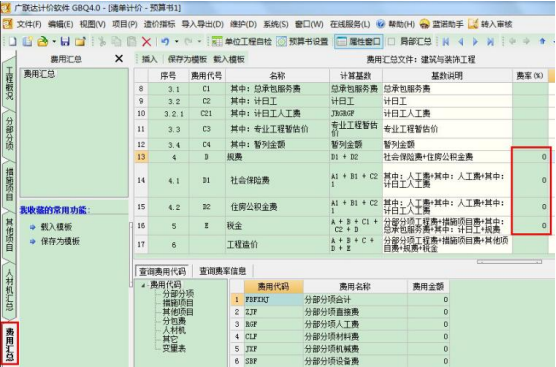This screenshot has height=367, width=556.
Task: Click the undo arrow icon
Action: click(x=165, y=41)
